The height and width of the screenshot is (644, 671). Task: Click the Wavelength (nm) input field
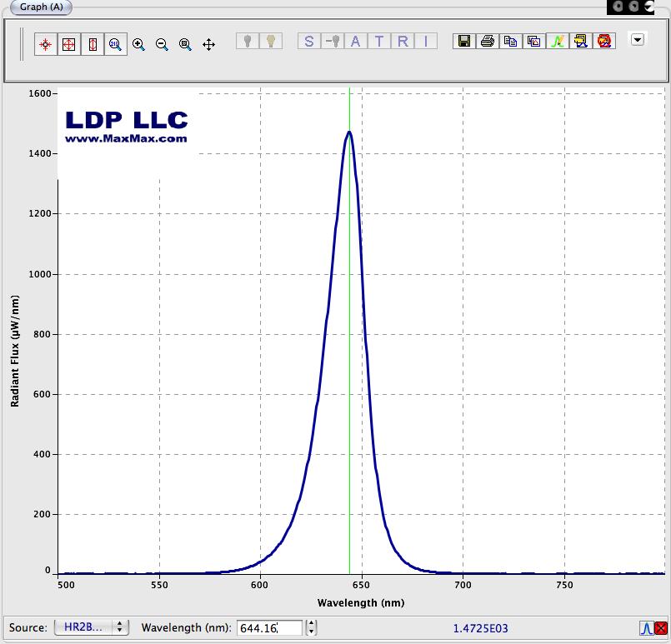(269, 627)
